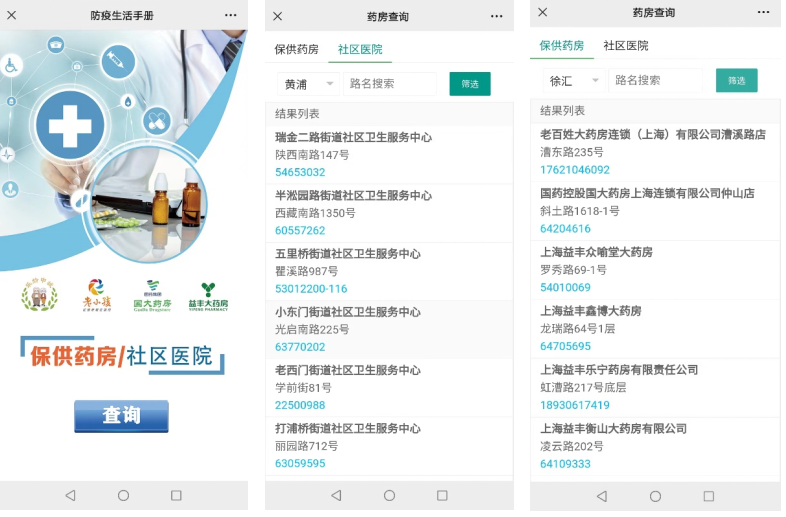Close the 防疫生活手册 page with X
This screenshot has height=517, width=786.
pos(12,15)
